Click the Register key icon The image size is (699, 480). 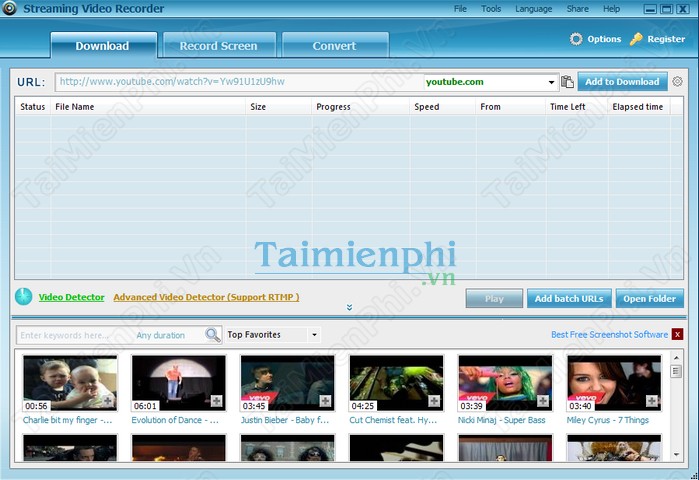pyautogui.click(x=636, y=39)
